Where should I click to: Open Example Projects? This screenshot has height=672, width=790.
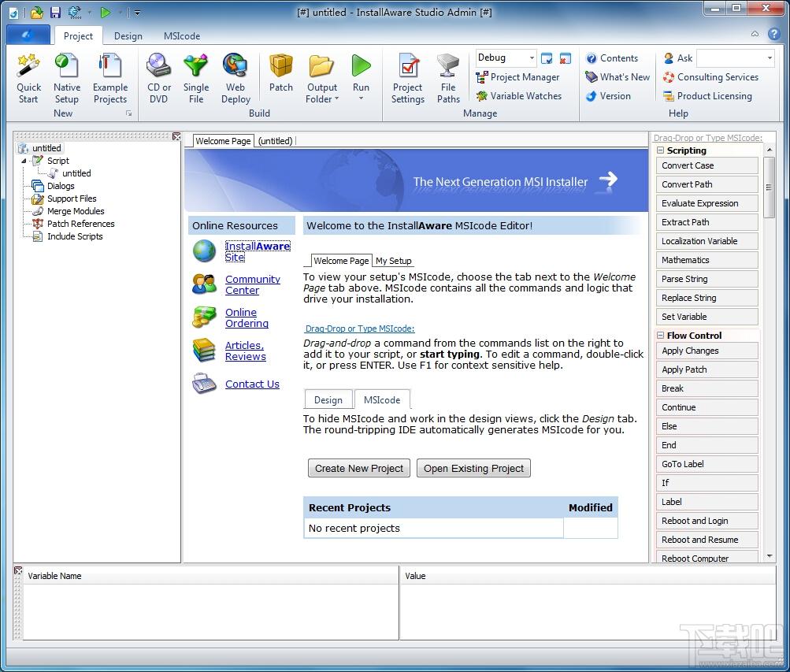coord(109,79)
